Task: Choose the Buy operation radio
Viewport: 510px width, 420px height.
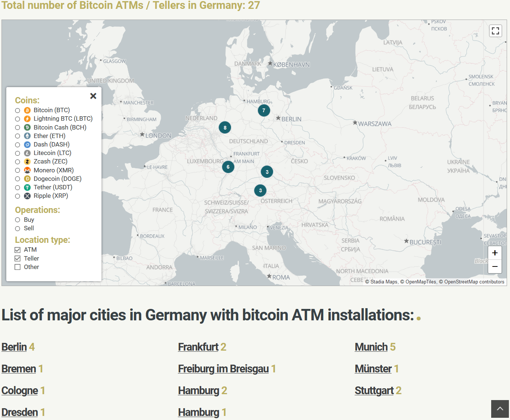Action: 17,220
